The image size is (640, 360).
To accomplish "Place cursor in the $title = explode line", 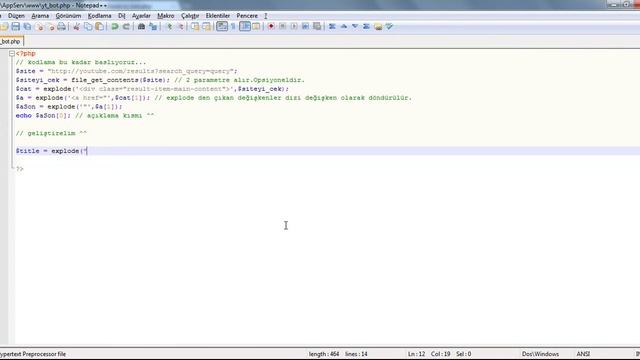I will (x=51, y=151).
